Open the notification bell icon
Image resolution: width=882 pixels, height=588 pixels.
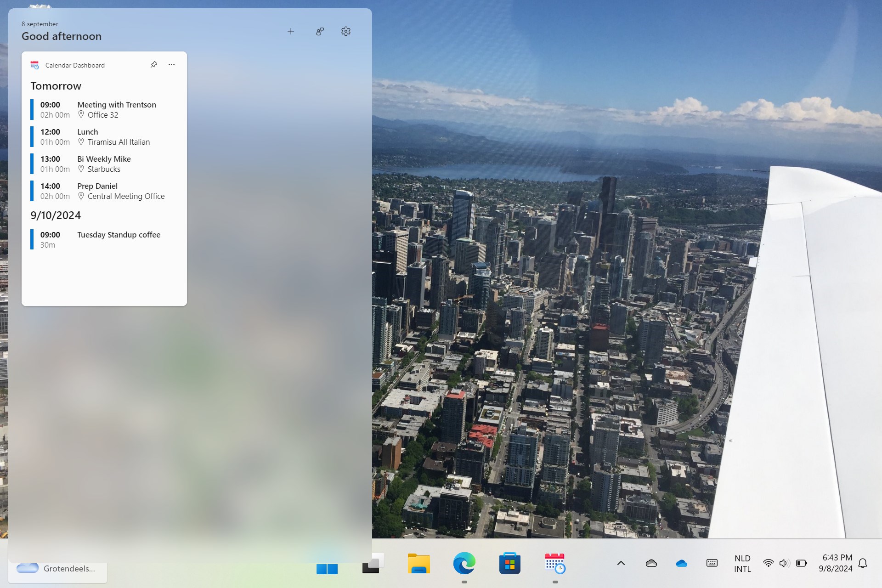tap(863, 563)
